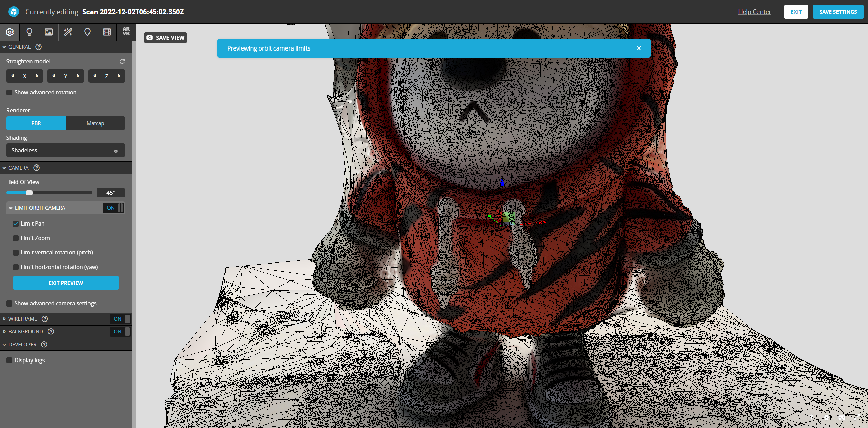Open the Annotations pin tab

click(87, 32)
